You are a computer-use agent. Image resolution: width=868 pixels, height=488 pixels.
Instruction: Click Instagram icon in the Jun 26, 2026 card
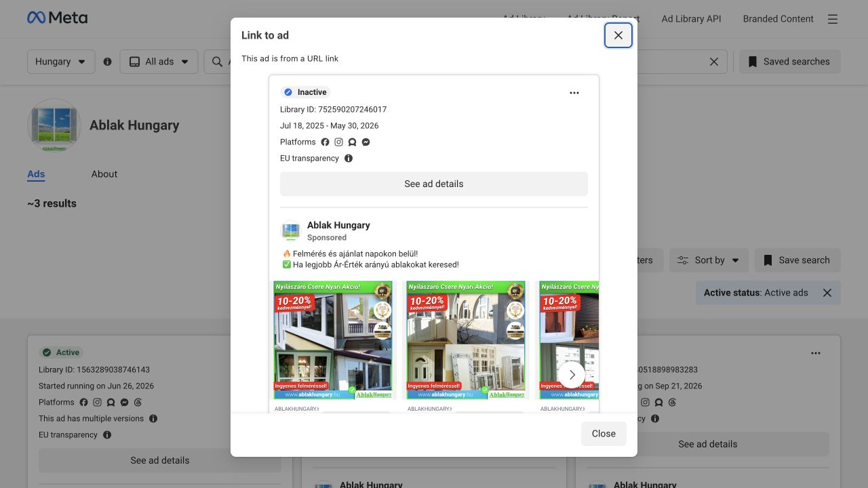[97, 403]
